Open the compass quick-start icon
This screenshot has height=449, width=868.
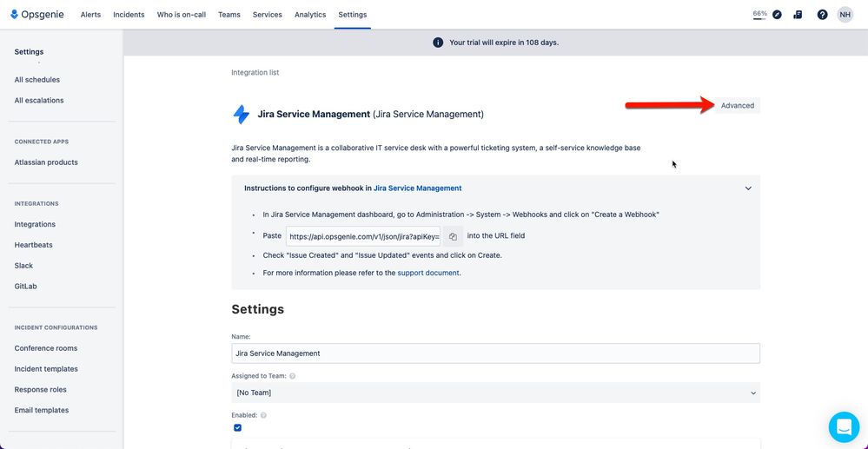(778, 15)
